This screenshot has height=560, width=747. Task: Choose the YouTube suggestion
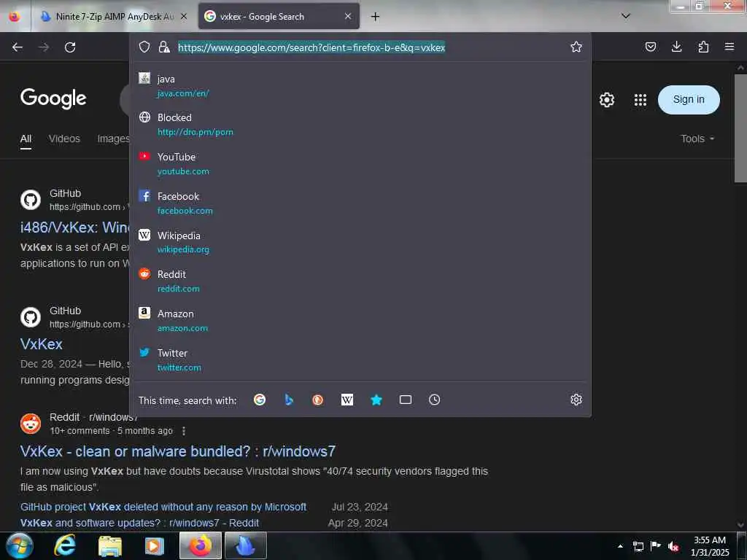click(x=360, y=164)
